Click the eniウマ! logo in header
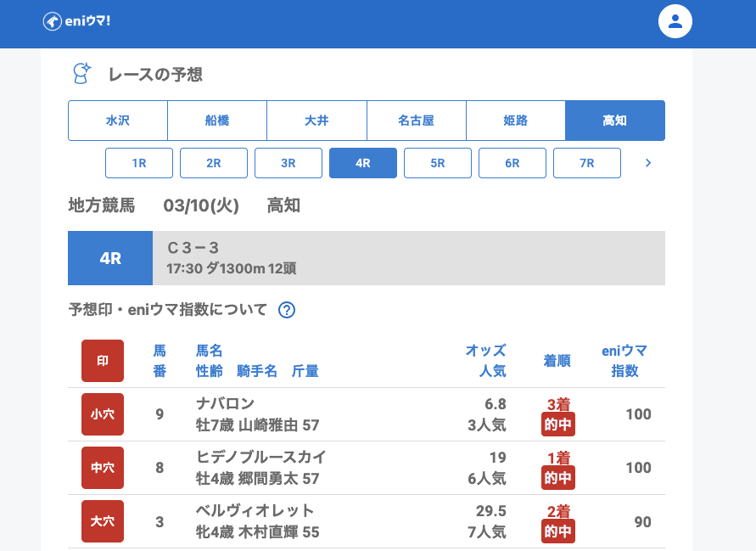Viewport: 756px width, 551px height. (76, 21)
